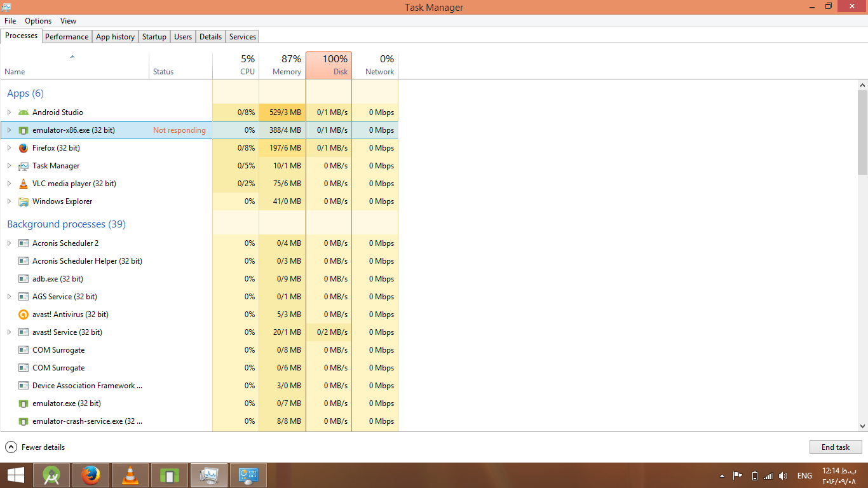Switch to the Startup tab

[x=154, y=37]
